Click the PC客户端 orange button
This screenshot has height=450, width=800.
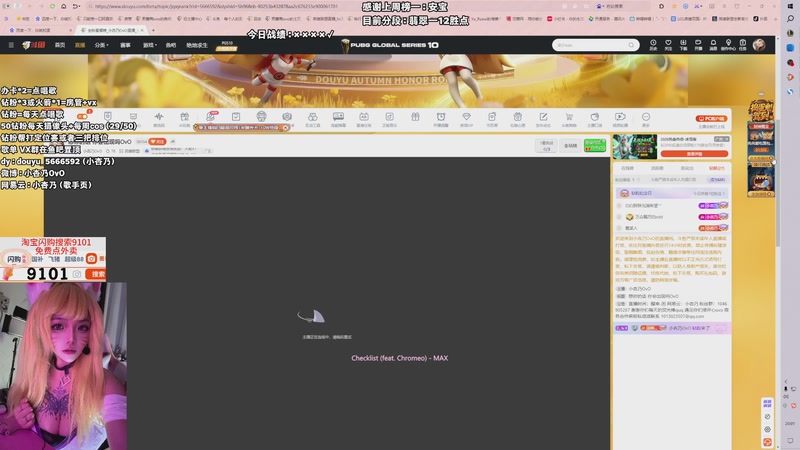pos(711,118)
